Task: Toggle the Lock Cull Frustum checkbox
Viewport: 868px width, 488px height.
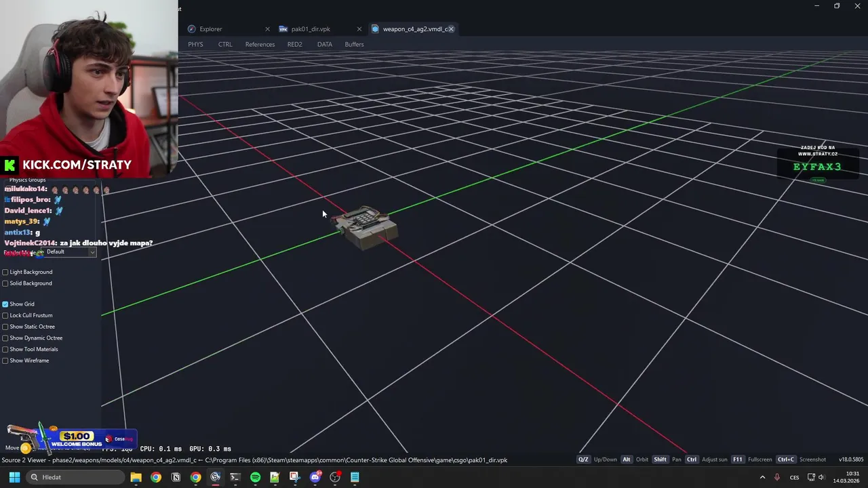Action: [x=5, y=315]
